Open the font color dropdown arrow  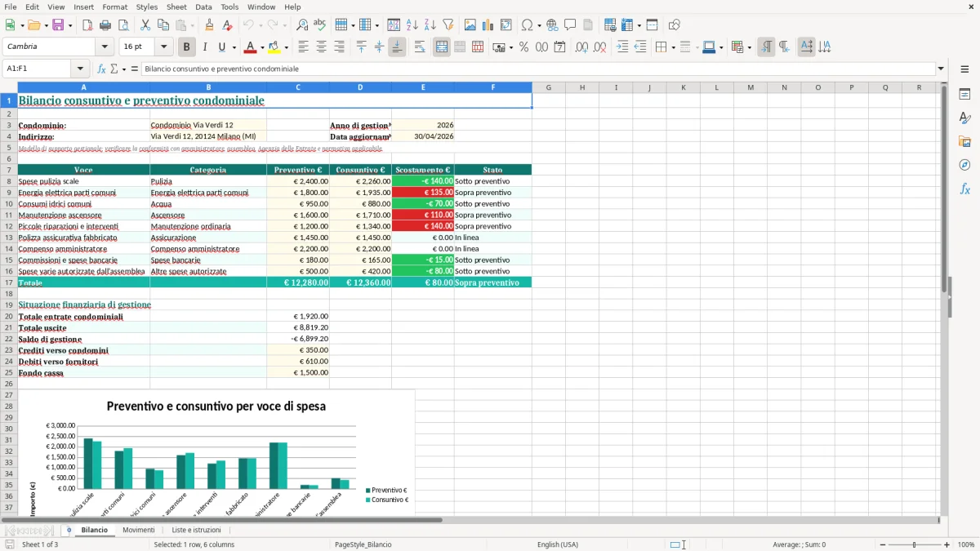pyautogui.click(x=262, y=47)
